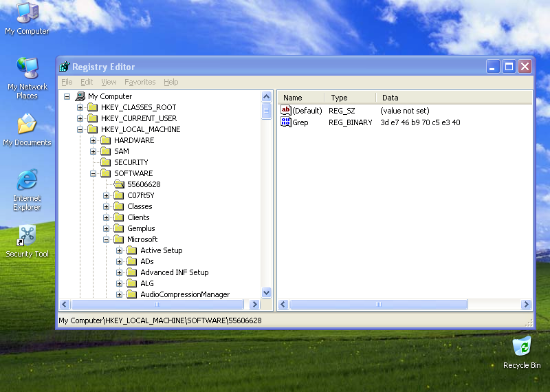Expand the Clients key
550x392 pixels.
[x=107, y=217]
